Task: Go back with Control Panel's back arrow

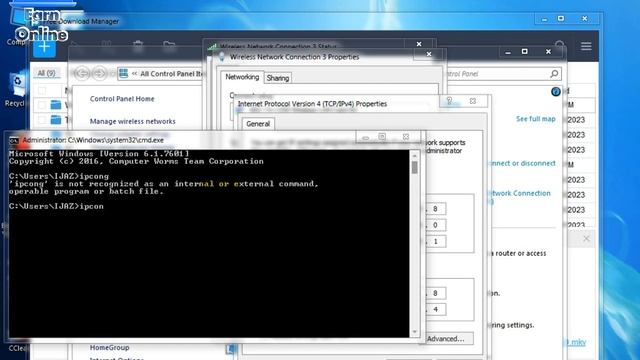Action: point(82,73)
